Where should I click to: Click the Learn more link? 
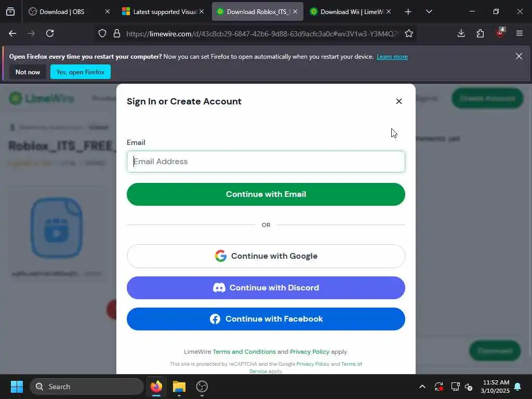[392, 57]
